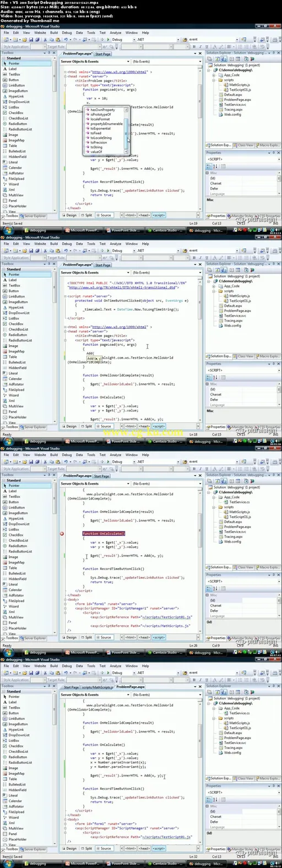Screen dimensions: 282x868
Task: Pick toPrecision in the IntelliSense list
Action: coord(99,143)
